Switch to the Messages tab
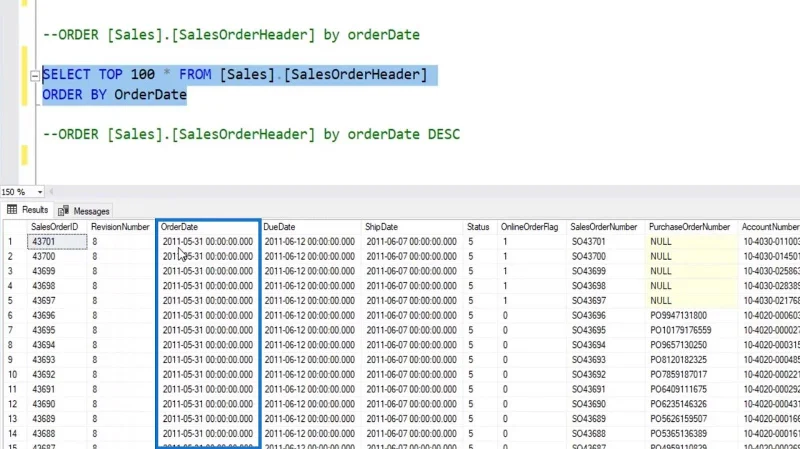The image size is (800, 449). coord(84,211)
